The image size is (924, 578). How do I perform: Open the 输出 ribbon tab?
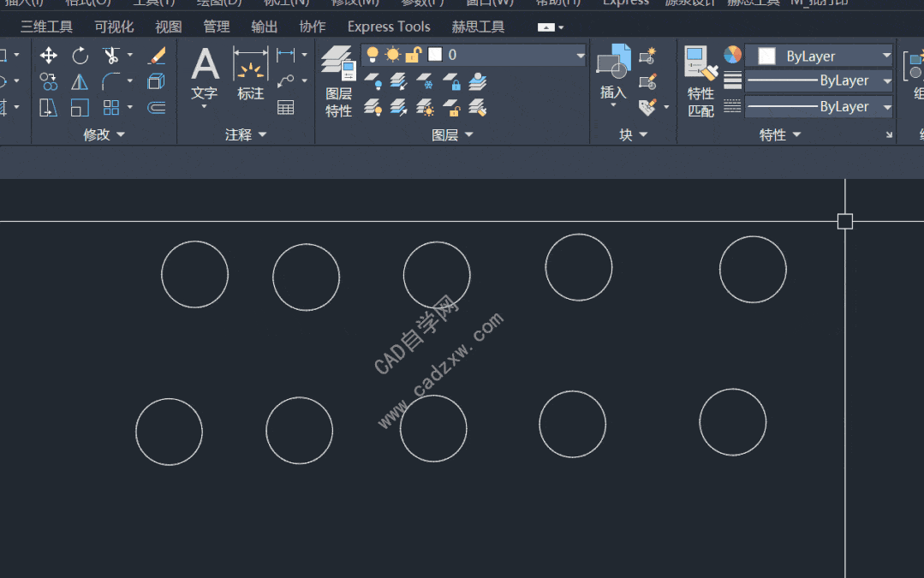[264, 27]
